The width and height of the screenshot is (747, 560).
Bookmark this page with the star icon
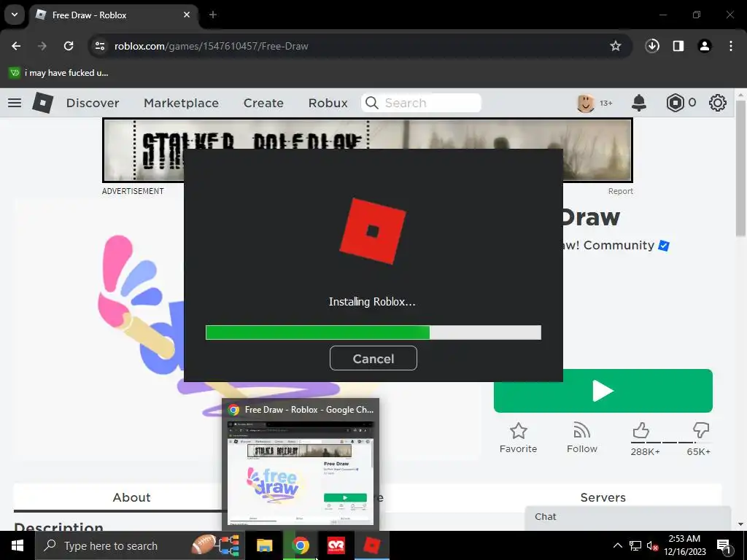click(616, 46)
